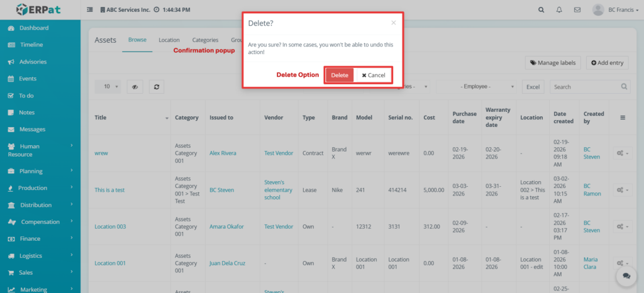Click the refresh table icon
This screenshot has width=644, height=293.
(x=156, y=87)
